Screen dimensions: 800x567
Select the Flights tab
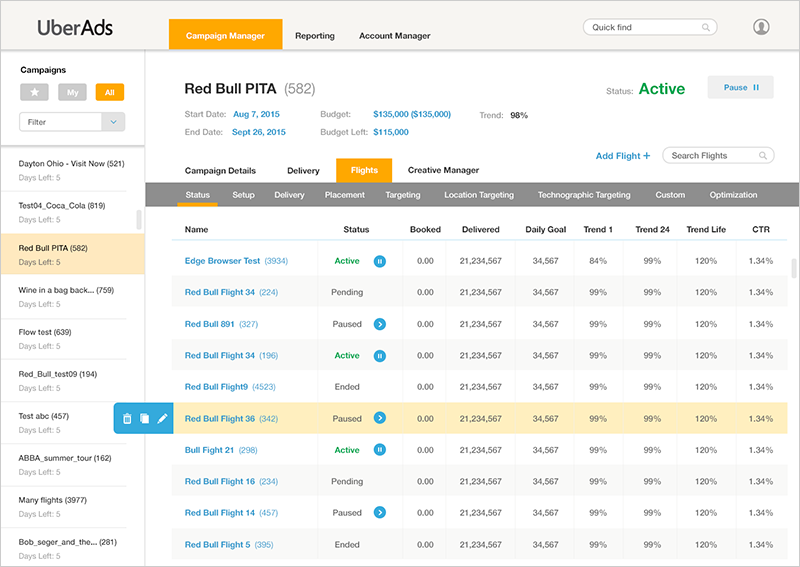click(364, 170)
